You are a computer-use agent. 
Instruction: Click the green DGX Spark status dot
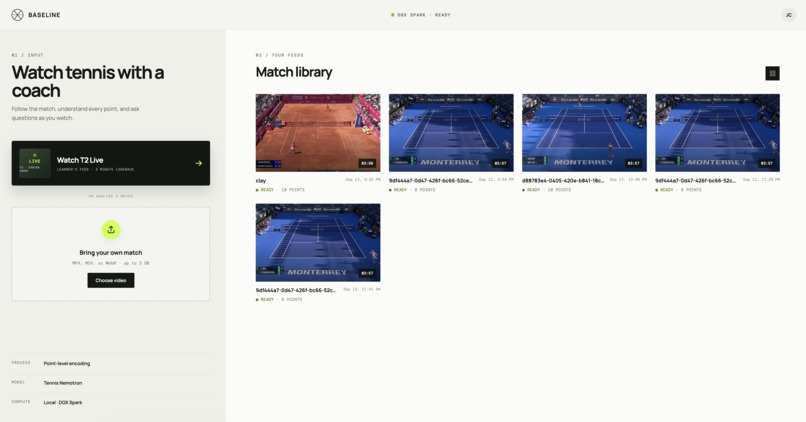(393, 15)
